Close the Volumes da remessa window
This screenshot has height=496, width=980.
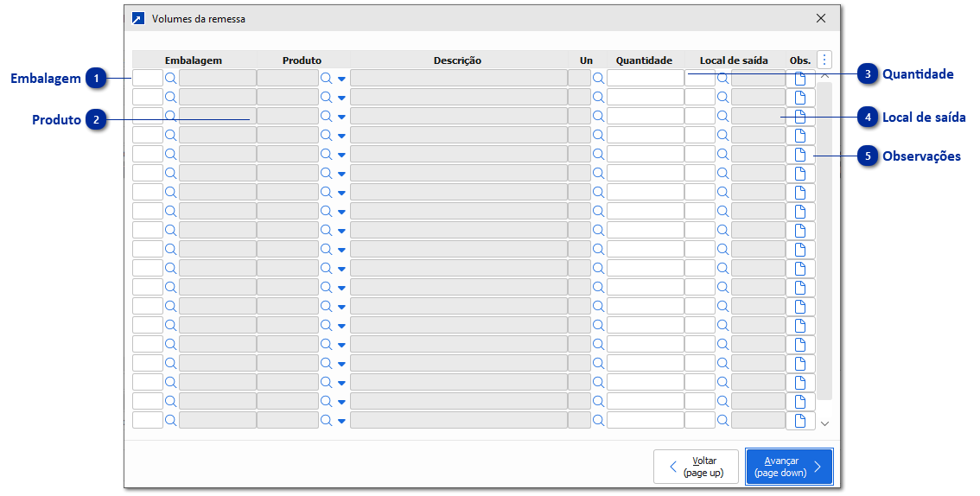pos(821,18)
